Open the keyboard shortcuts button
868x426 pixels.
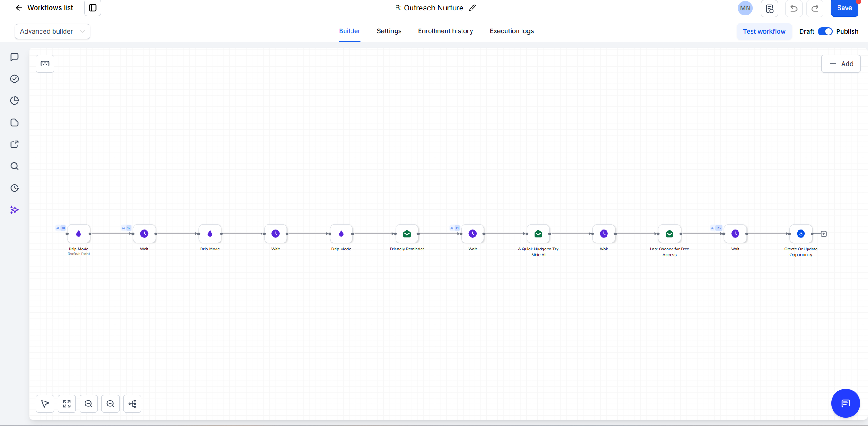(45, 64)
